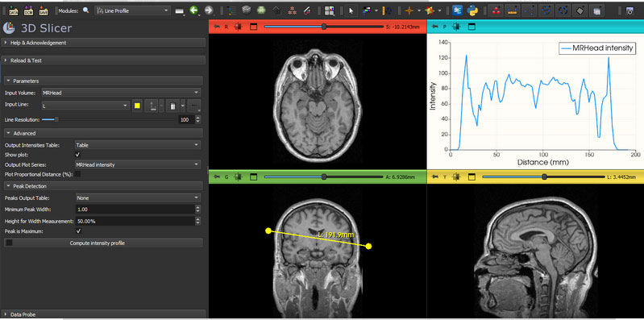The width and height of the screenshot is (644, 320).
Task: Select the markup line (ruler) tool
Action: coord(512,10)
